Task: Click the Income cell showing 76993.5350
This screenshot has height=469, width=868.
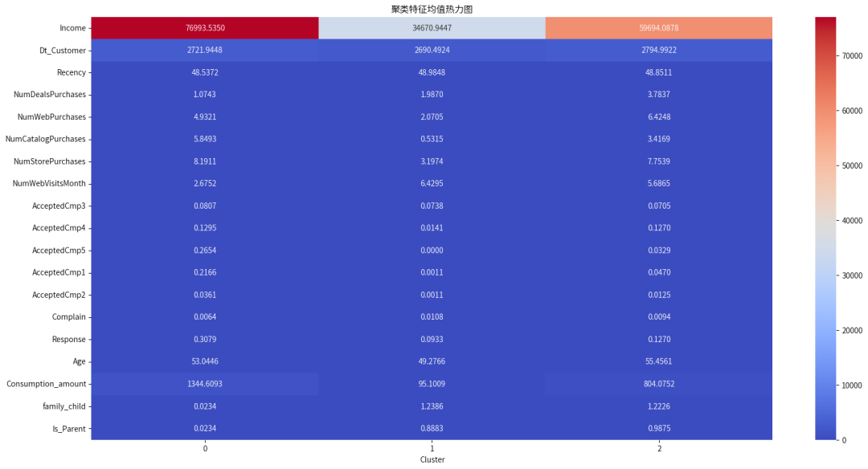Action: (205, 27)
